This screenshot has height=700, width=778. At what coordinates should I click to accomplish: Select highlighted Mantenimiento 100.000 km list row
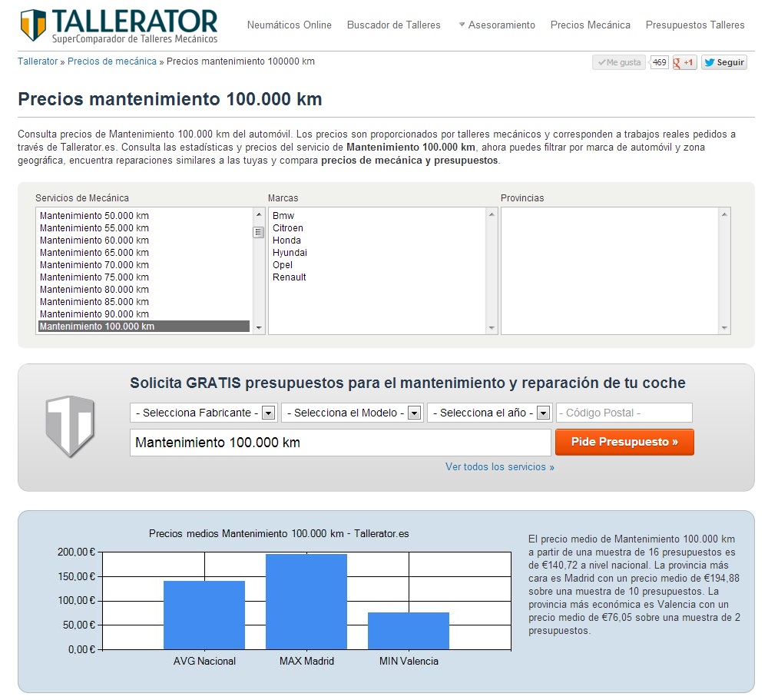click(x=144, y=326)
